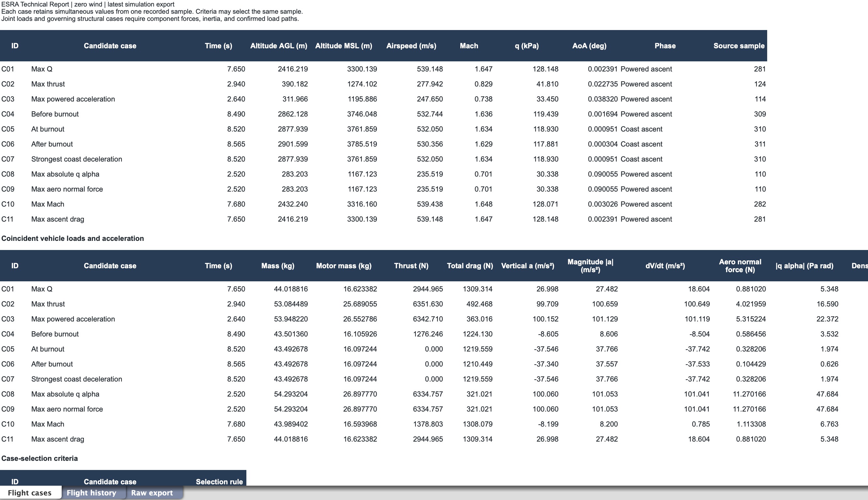This screenshot has width=868, height=500.
Task: Click Coast ascent phase in C06 row
Action: tap(642, 144)
